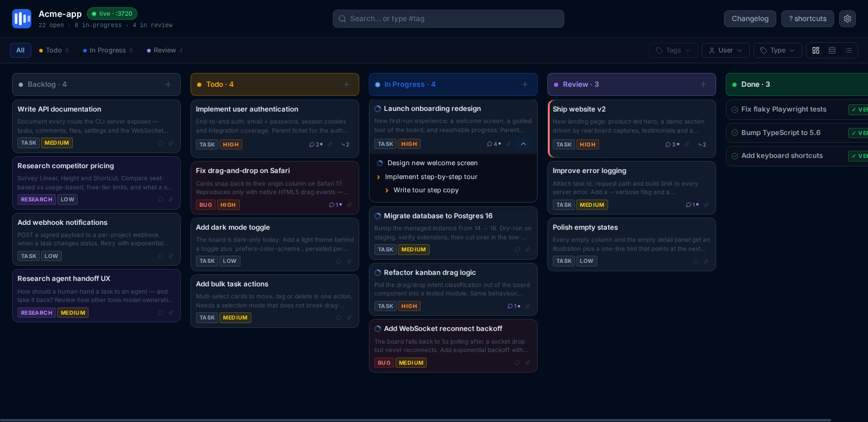Open comments on Launch onboarding redesign card
This screenshot has width=868, height=422.
tap(494, 144)
